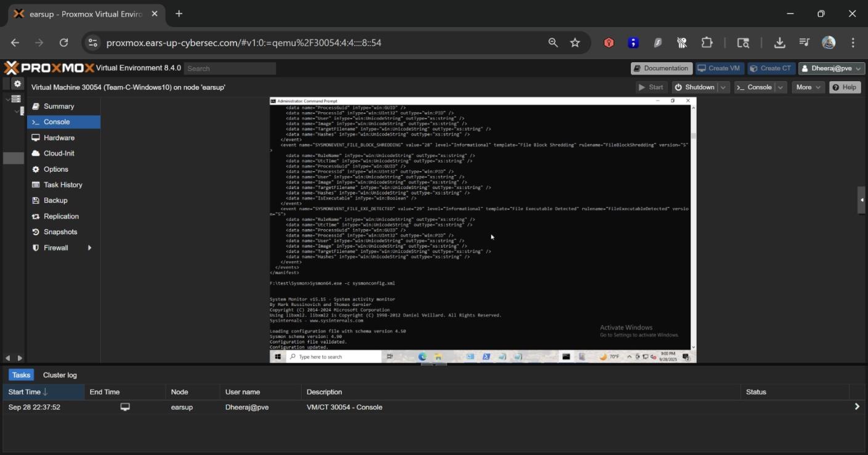Open PowerShell from the VM taskbar

[x=485, y=356]
